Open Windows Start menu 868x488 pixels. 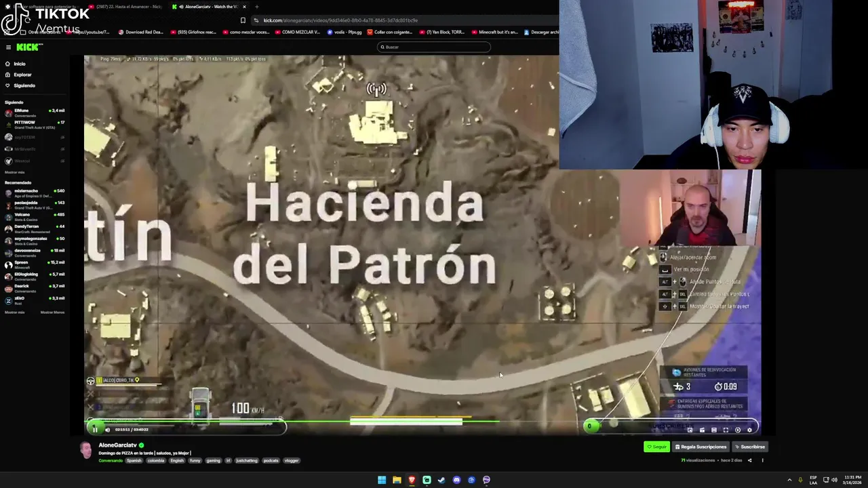point(382,480)
